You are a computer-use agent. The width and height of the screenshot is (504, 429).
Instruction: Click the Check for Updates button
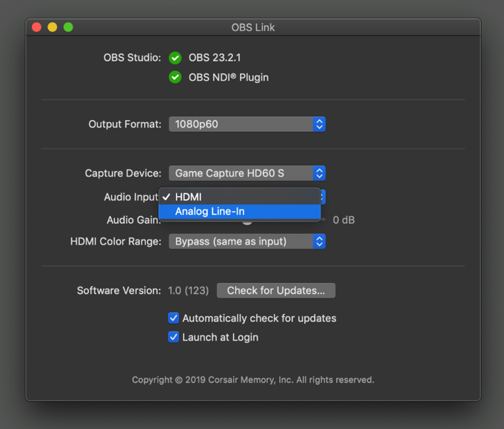(x=275, y=290)
